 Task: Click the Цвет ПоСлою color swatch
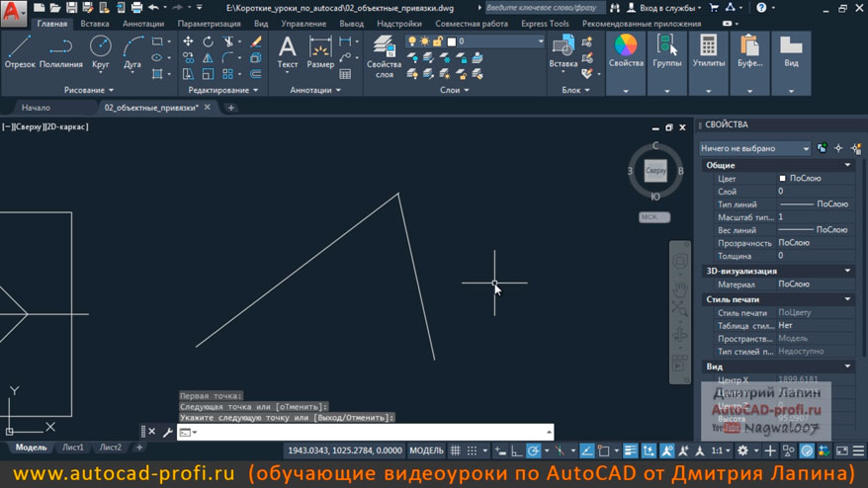point(783,179)
